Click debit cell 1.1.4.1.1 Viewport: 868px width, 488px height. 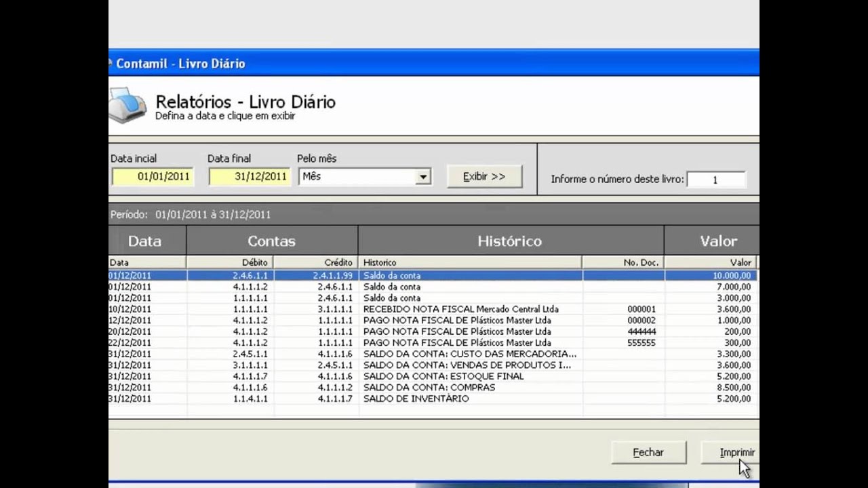coord(230,399)
